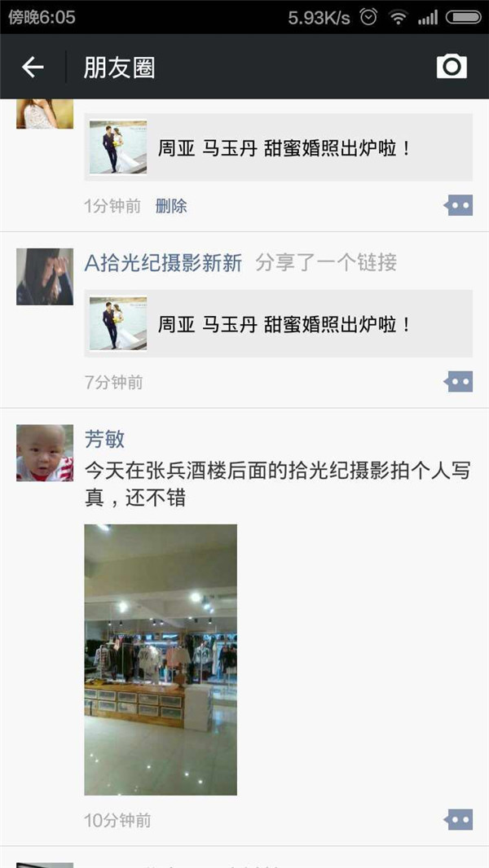489x868 pixels.
Task: Open first shared link 周亚 马玉丹 card
Action: pyautogui.click(x=279, y=147)
